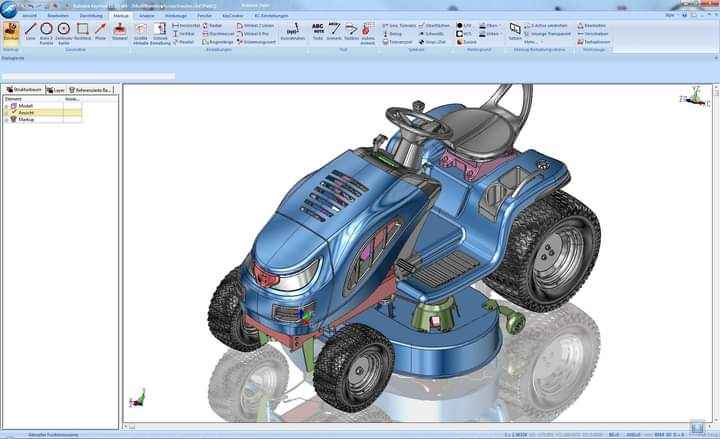This screenshot has height=439, width=720.
Task: Expand the Modell tree node
Action: [6, 106]
